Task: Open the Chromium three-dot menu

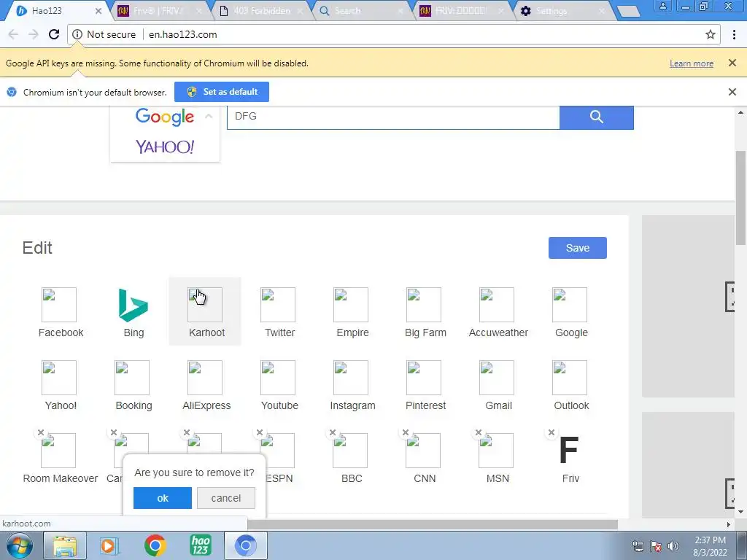Action: 734,34
